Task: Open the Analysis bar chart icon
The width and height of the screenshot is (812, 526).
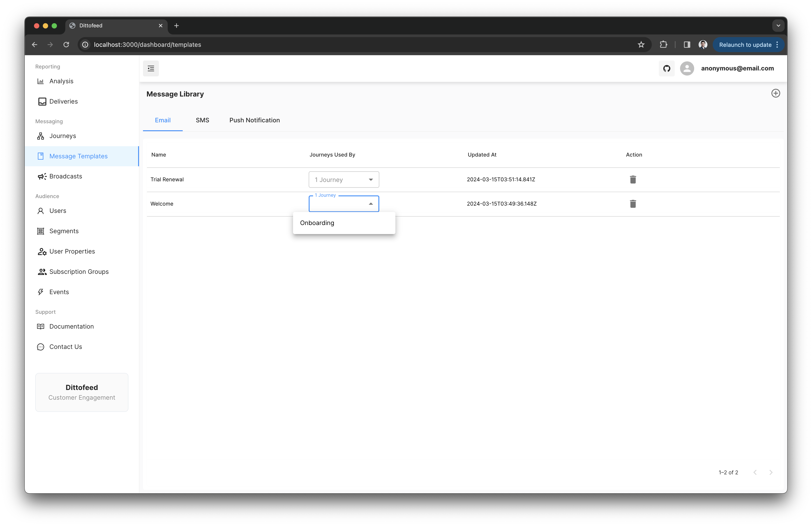Action: [41, 81]
